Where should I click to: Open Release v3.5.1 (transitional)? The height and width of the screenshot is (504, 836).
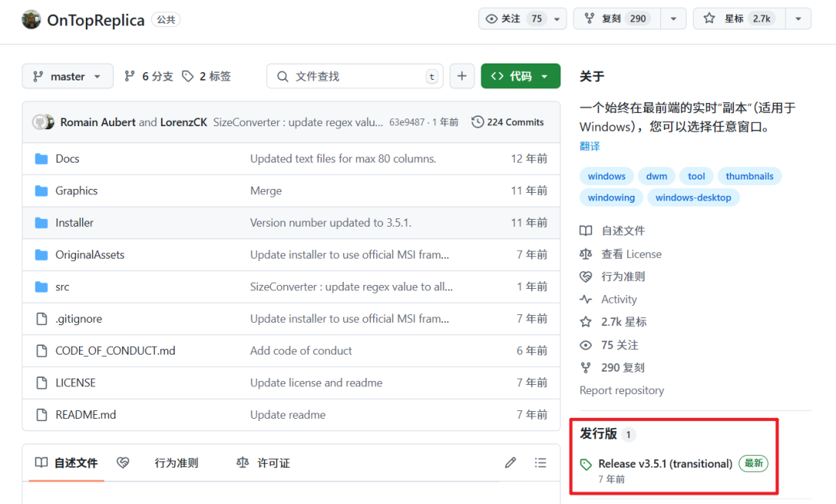tap(665, 464)
